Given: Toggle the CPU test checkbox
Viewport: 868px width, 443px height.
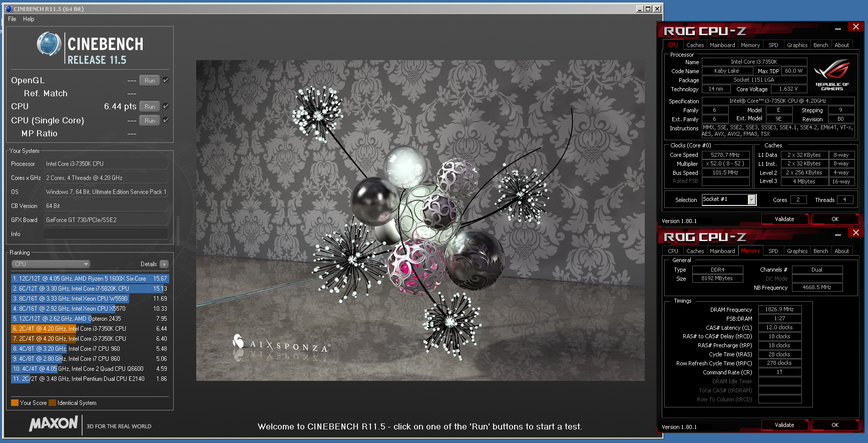Looking at the screenshot, I should pyautogui.click(x=166, y=106).
